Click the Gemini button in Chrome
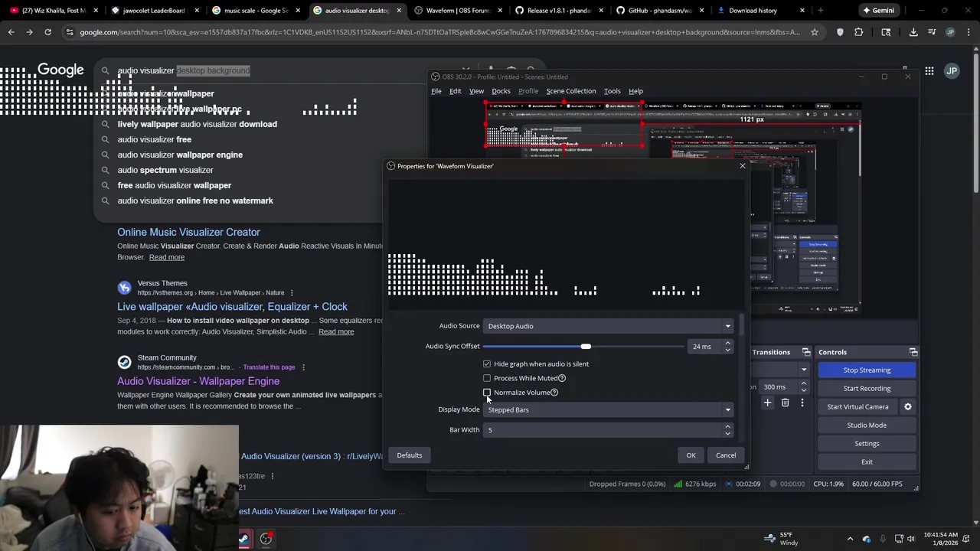The height and width of the screenshot is (551, 980). tap(878, 11)
